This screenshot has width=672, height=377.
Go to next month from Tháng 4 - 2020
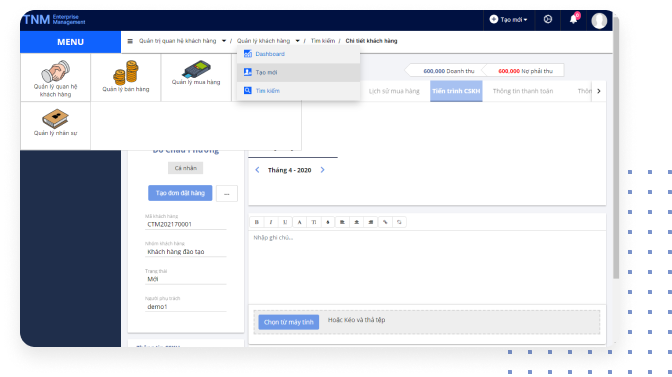pos(323,170)
